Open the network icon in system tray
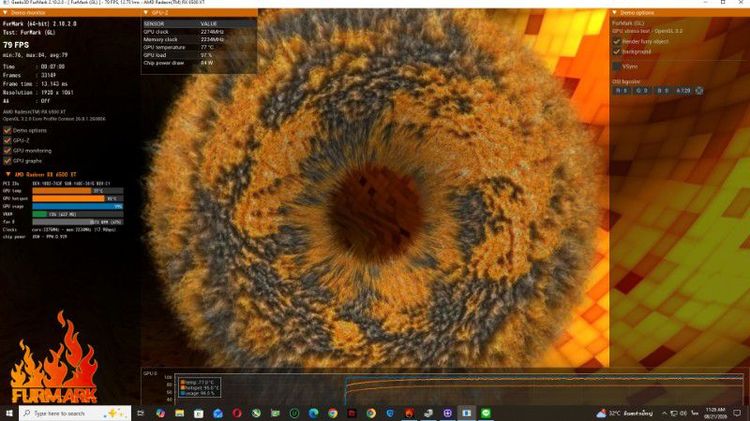This screenshot has width=750, height=421. [x=673, y=413]
